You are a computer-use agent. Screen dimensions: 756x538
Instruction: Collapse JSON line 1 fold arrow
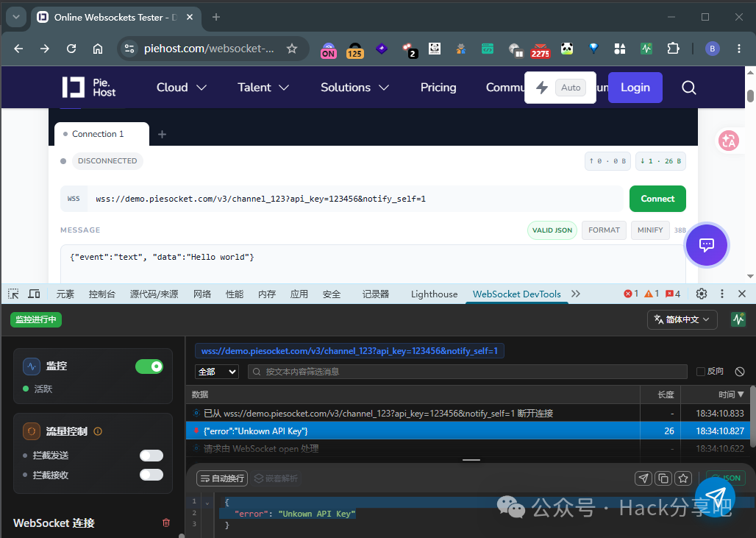coord(207,502)
